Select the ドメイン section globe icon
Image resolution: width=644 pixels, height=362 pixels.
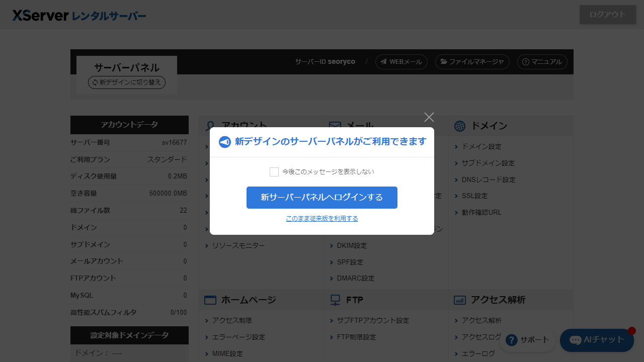460,126
